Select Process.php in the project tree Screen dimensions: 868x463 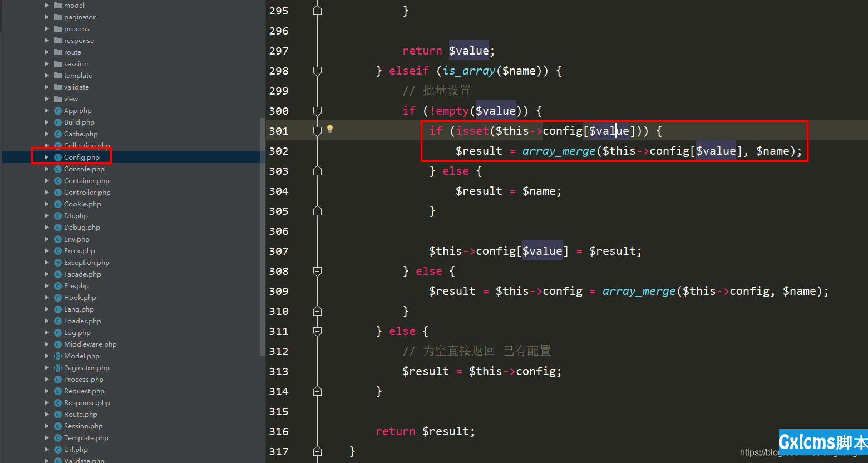point(83,380)
